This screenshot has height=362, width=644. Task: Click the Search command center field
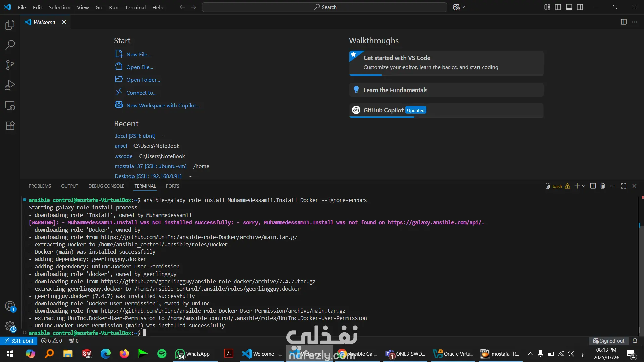coord(324,7)
